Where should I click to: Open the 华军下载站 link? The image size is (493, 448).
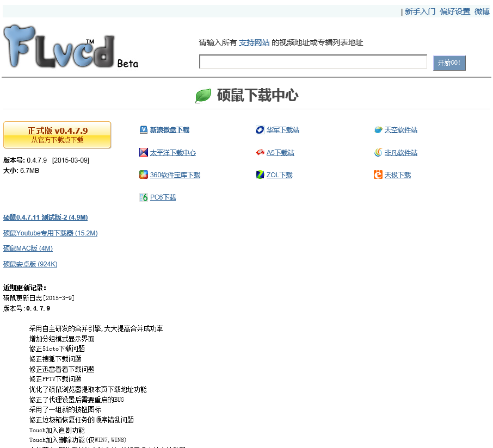point(282,130)
